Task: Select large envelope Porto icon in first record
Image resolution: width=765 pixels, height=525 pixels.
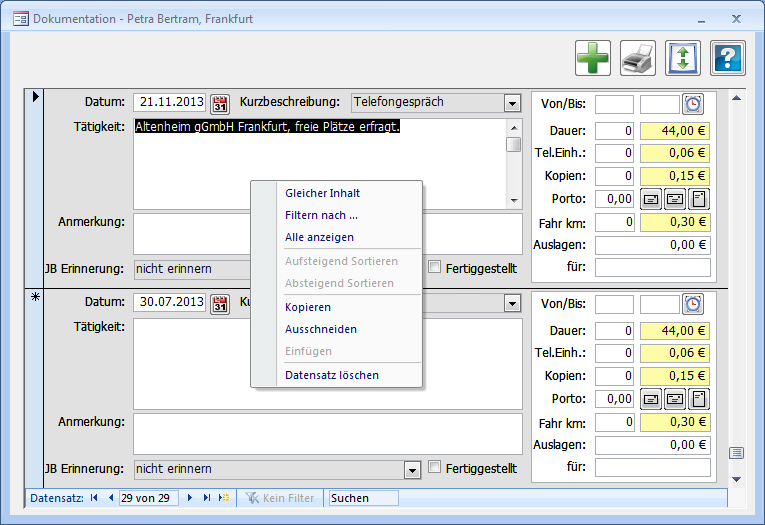Action: (675, 199)
